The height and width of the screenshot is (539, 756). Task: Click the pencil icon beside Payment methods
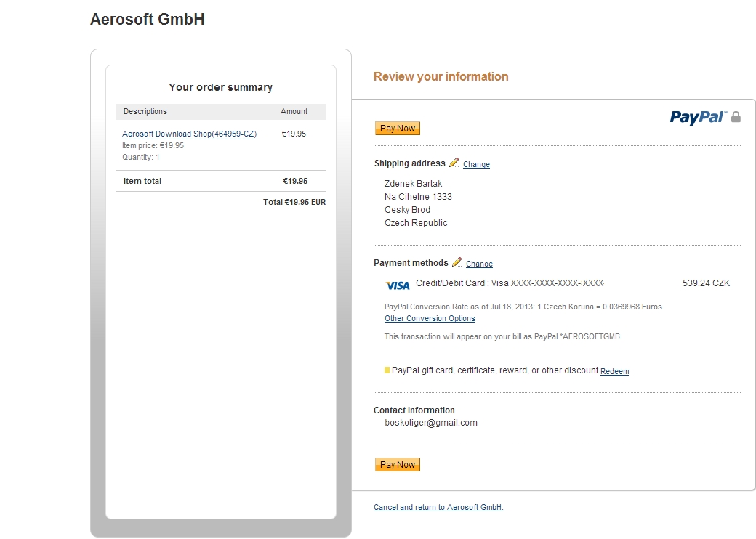coord(457,262)
